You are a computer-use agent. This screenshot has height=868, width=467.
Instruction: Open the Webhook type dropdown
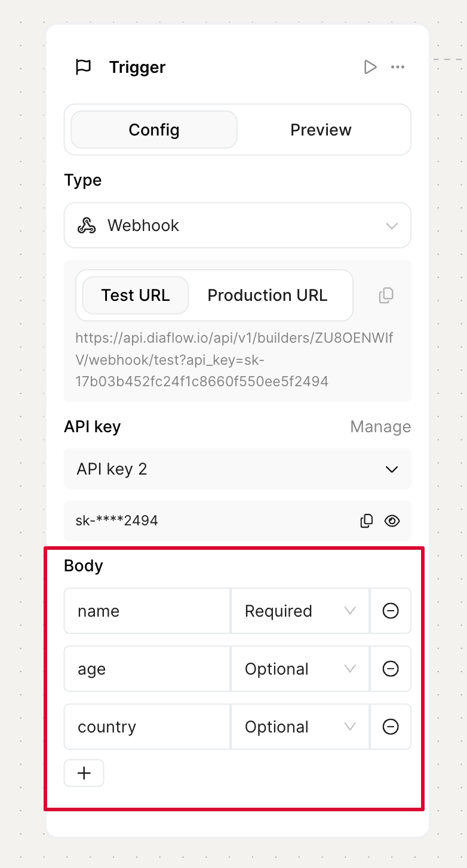[x=237, y=225]
